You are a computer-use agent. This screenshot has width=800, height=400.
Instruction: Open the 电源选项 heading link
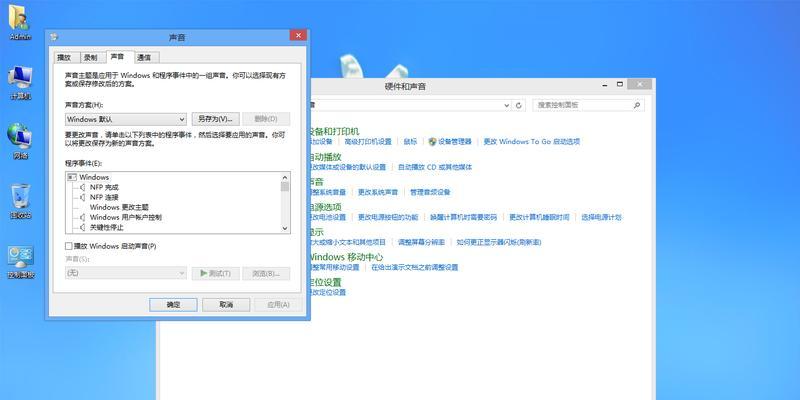click(x=326, y=207)
